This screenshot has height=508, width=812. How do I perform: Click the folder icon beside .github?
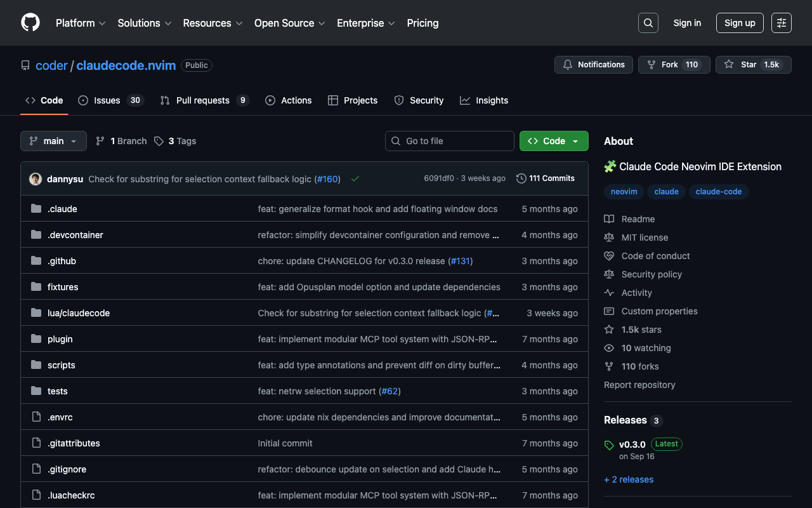pos(36,261)
